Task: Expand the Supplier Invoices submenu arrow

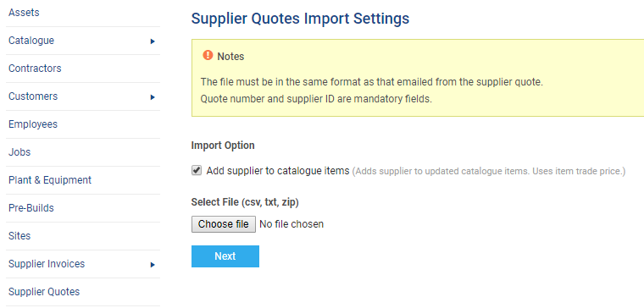Action: coord(153,265)
